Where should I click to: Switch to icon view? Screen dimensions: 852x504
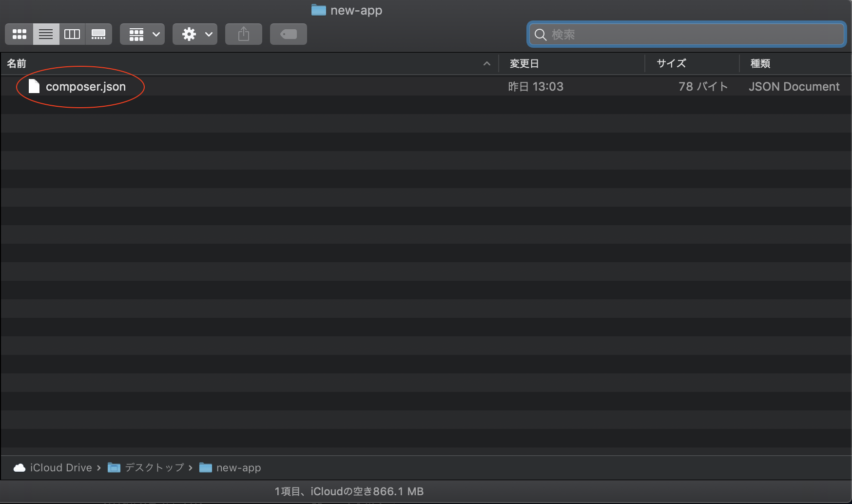[19, 34]
